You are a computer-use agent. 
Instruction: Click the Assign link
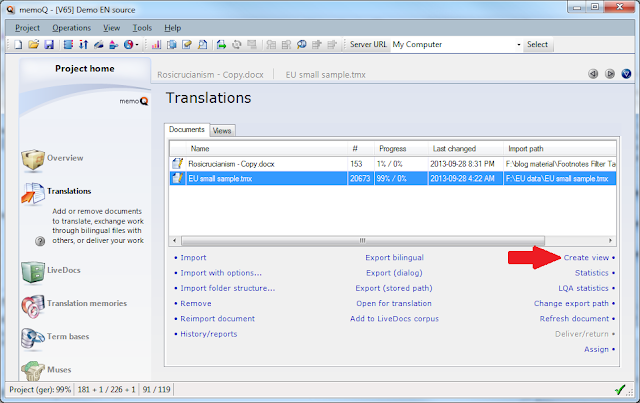pos(596,350)
